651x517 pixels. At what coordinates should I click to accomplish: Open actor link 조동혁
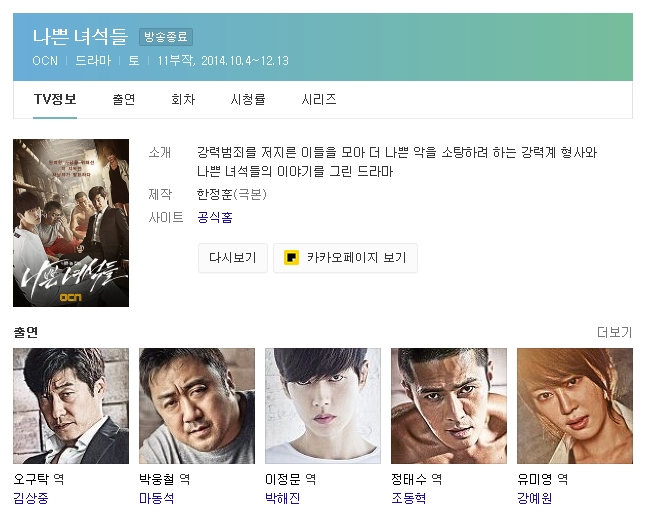pyautogui.click(x=409, y=498)
